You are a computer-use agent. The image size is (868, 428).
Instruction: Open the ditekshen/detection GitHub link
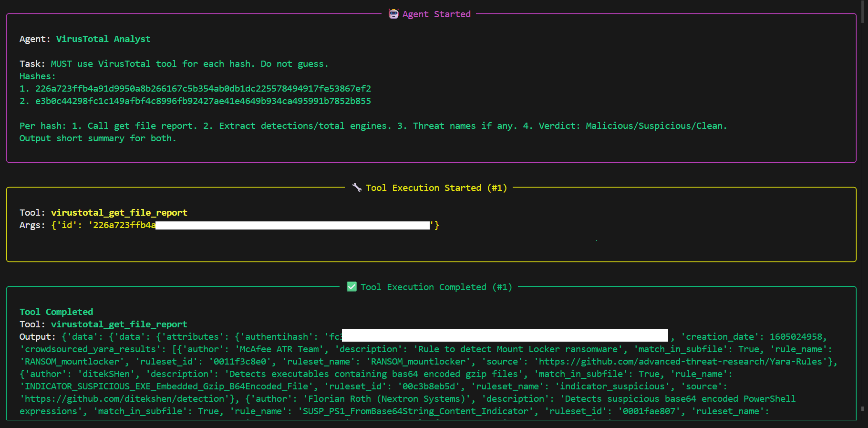[x=124, y=399]
